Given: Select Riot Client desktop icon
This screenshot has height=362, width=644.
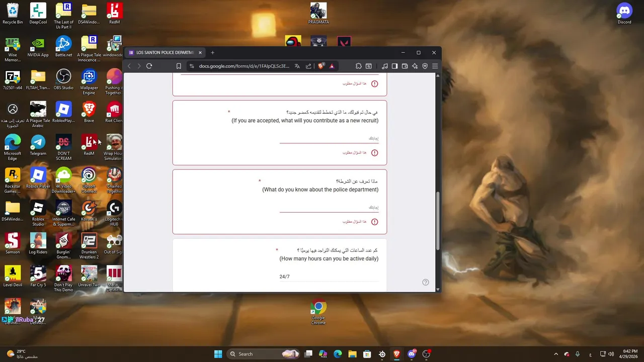Looking at the screenshot, I should tap(114, 112).
